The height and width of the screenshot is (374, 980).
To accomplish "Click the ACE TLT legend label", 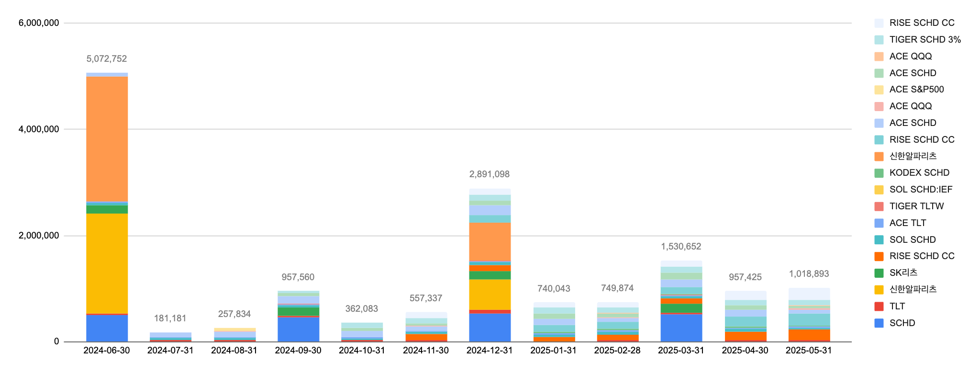I will (907, 223).
